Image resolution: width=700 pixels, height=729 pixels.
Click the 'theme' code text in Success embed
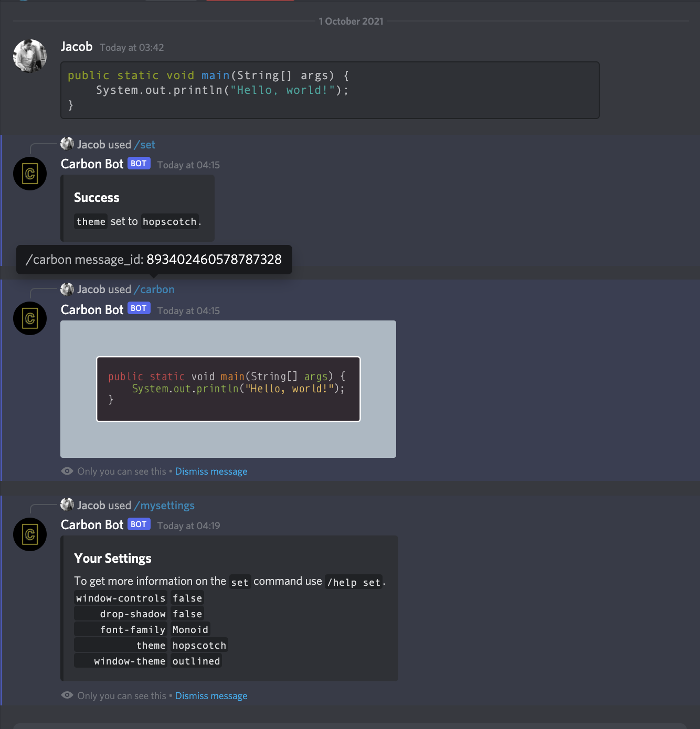click(x=91, y=222)
